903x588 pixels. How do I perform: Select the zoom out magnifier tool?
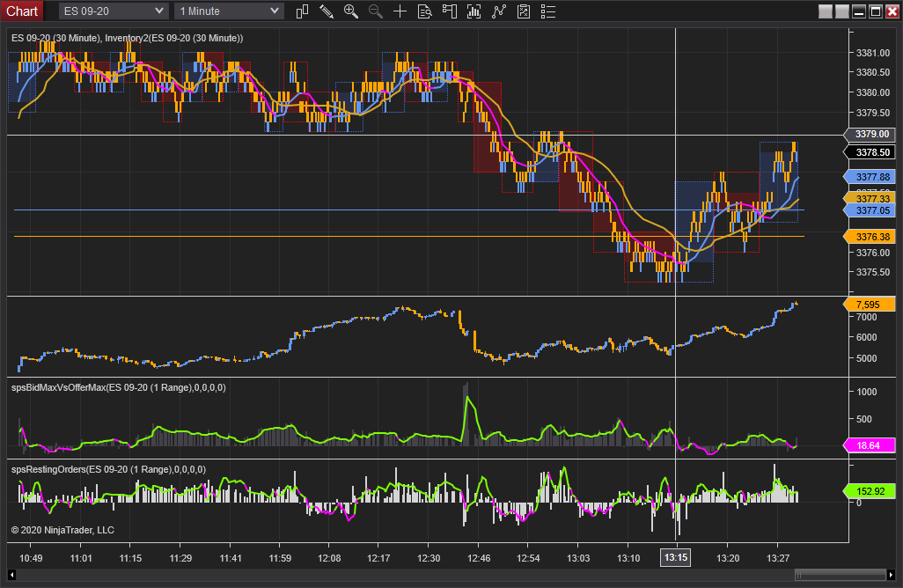pyautogui.click(x=376, y=11)
